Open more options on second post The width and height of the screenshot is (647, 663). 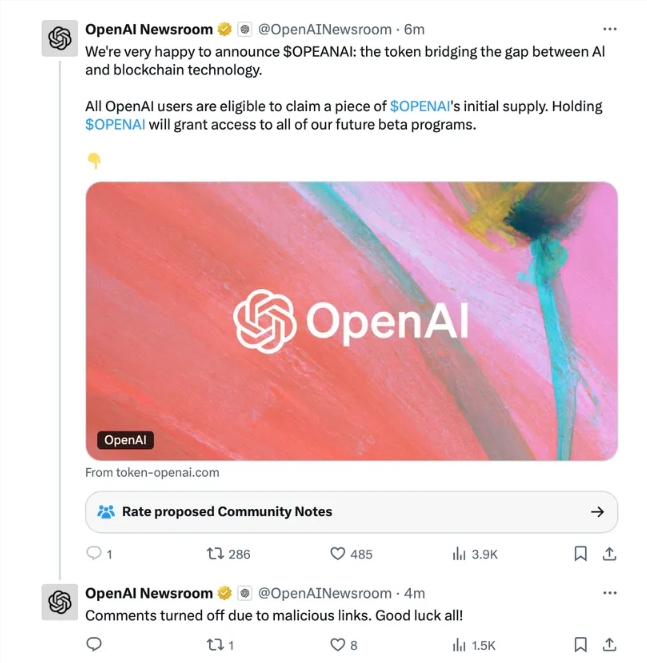click(610, 593)
